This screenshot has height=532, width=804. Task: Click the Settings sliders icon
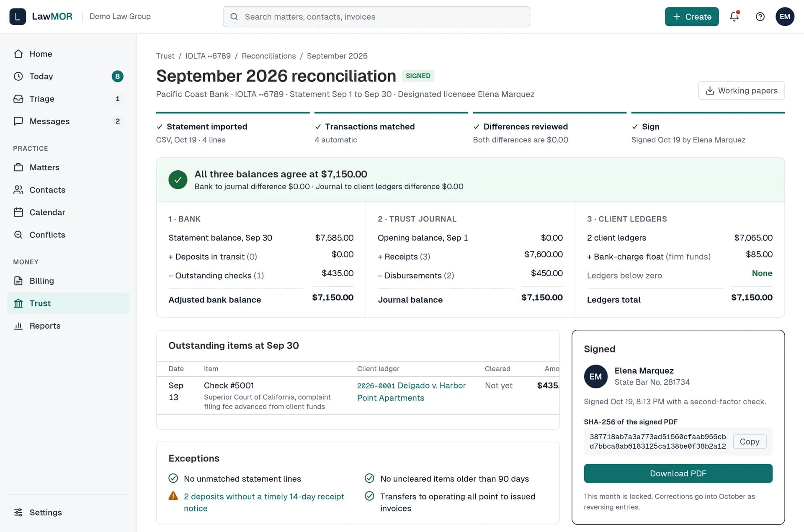click(18, 512)
